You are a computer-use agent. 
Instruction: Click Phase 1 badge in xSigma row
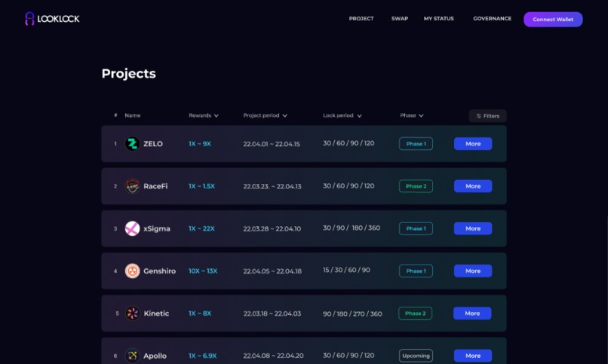416,228
